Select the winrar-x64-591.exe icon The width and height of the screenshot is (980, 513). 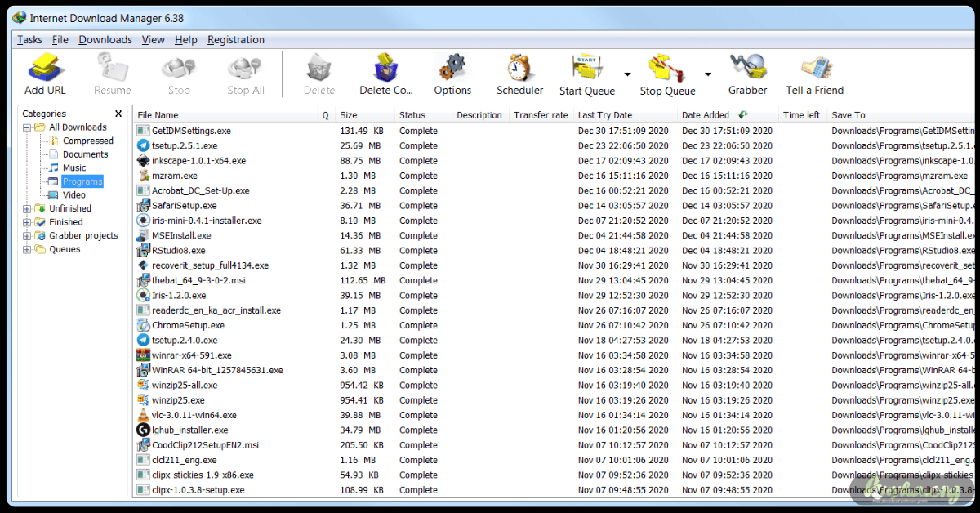[x=143, y=355]
